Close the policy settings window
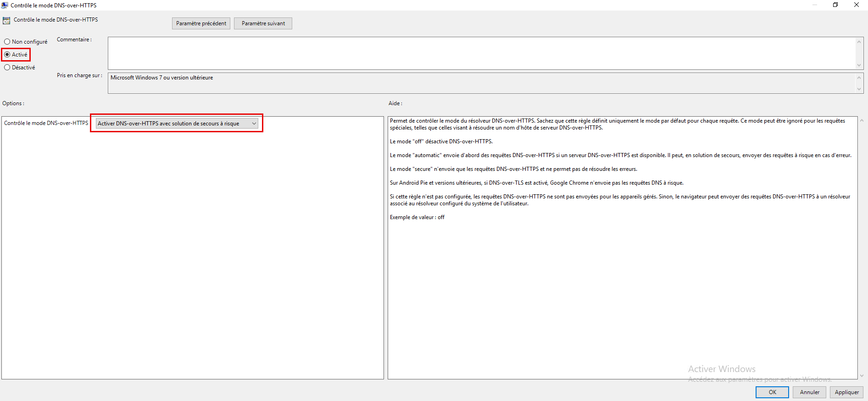Image resolution: width=868 pixels, height=401 pixels. click(857, 5)
